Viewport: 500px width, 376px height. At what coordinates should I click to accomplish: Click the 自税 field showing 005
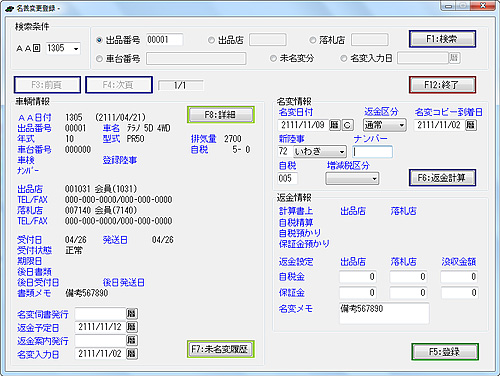click(x=287, y=178)
